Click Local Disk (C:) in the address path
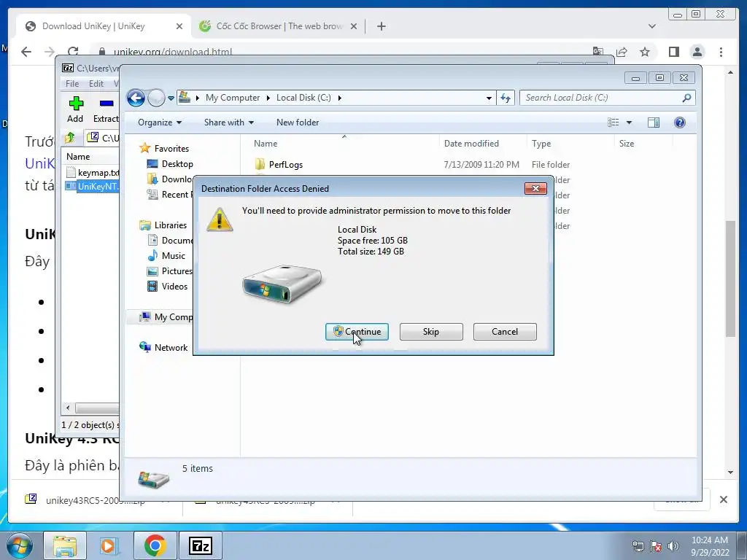 pos(303,98)
